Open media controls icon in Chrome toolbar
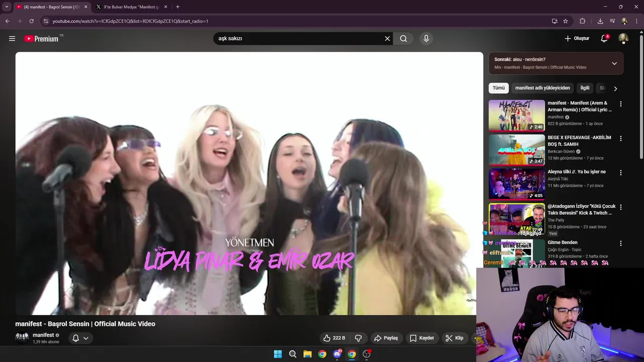644x362 pixels. (x=612, y=21)
